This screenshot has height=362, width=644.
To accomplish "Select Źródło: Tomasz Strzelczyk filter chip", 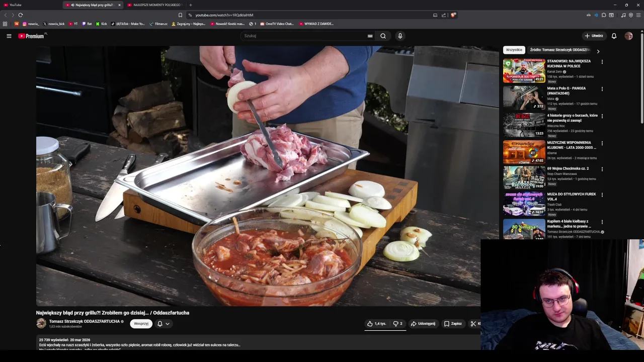I will coord(559,50).
